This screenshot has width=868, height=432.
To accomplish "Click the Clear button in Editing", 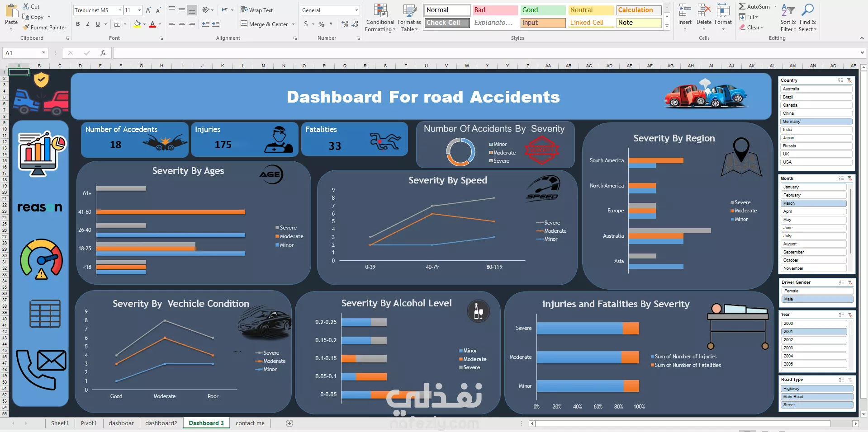I will tap(751, 28).
